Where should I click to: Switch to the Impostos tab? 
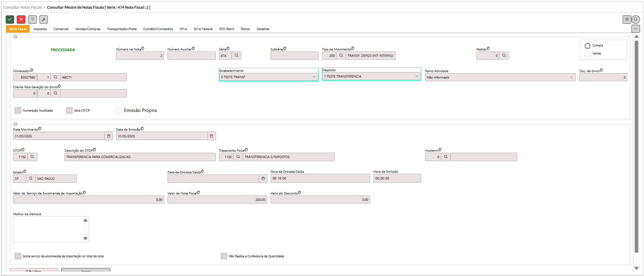(40, 29)
